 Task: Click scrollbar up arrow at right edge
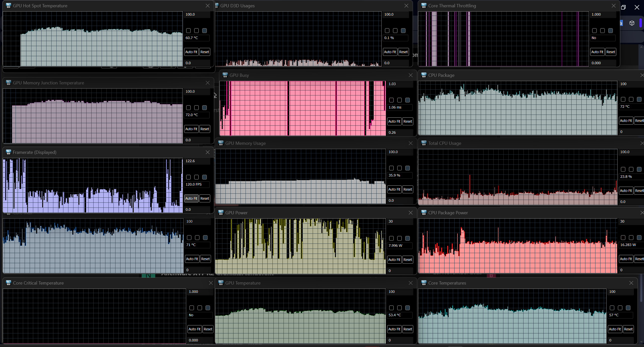[x=641, y=47]
